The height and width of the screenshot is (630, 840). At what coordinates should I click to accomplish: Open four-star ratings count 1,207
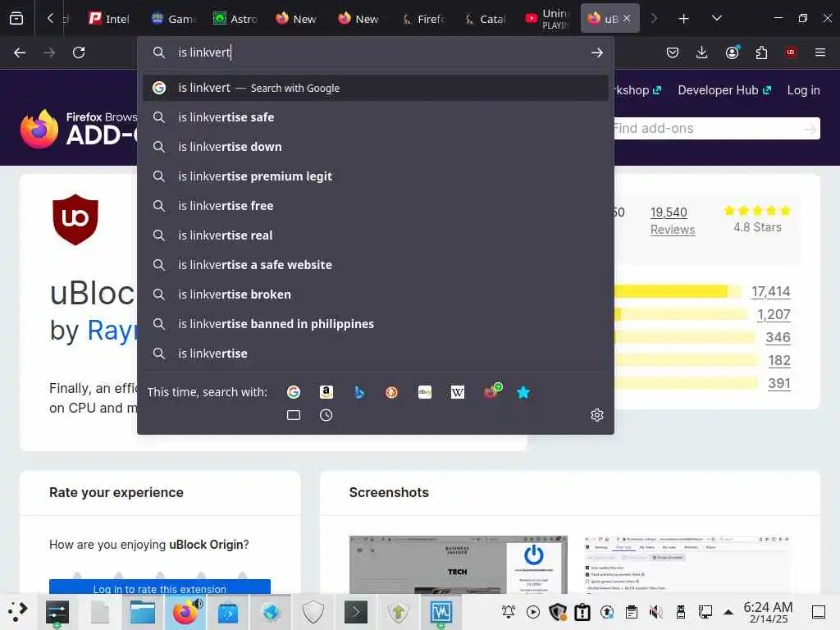(774, 314)
